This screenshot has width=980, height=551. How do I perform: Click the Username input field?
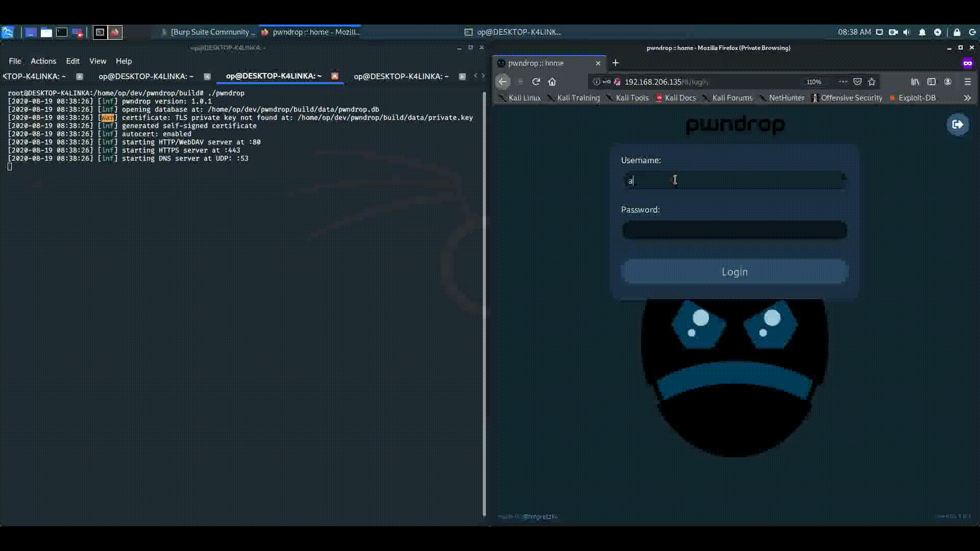[x=733, y=180]
